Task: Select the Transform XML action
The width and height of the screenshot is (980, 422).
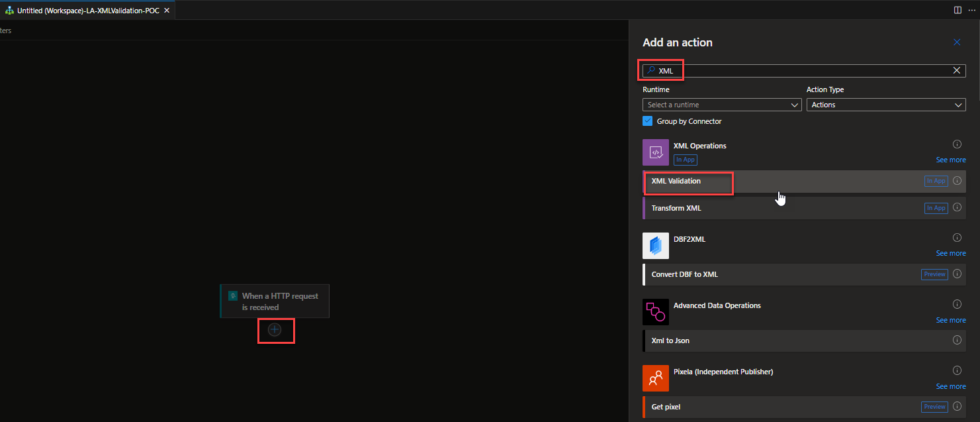Action: coord(676,208)
